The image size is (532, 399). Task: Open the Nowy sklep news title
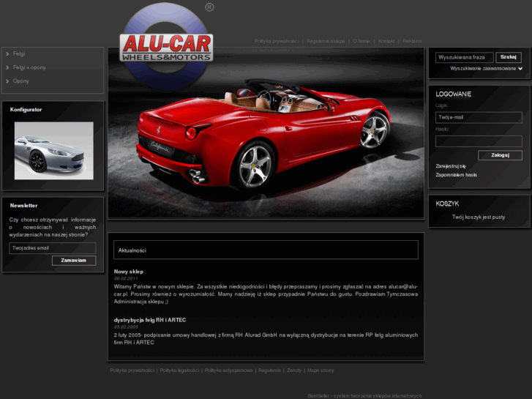click(129, 272)
